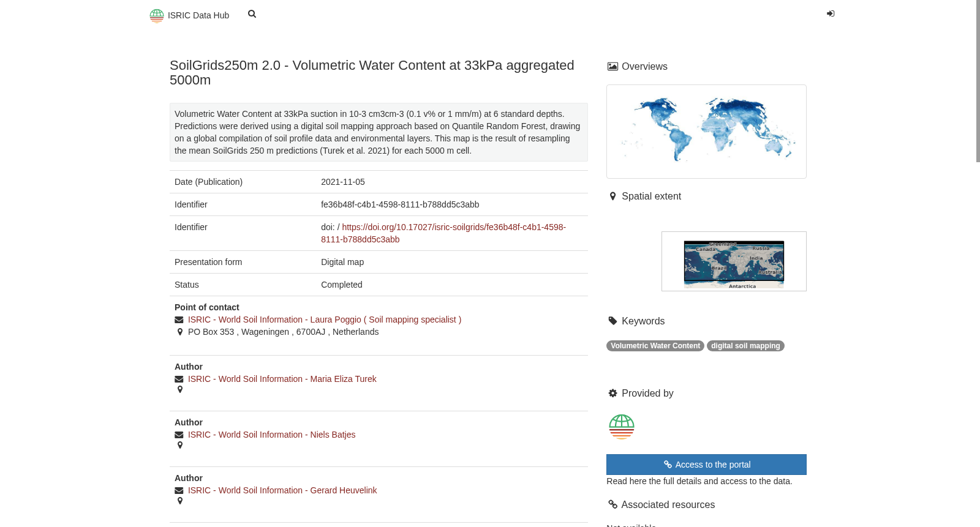Click the dataset title heading
The image size is (980, 527).
click(x=372, y=73)
